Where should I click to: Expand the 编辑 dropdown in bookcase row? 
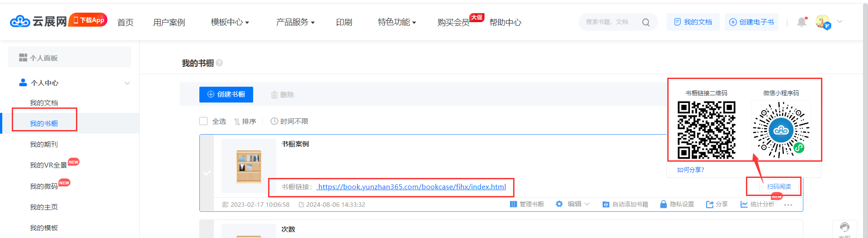click(x=573, y=204)
